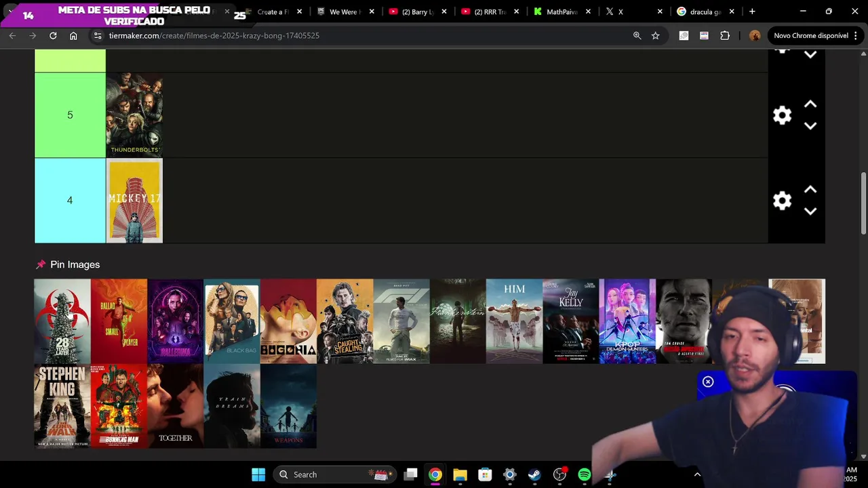Viewport: 868px width, 488px height.
Task: Open a new browser tab
Action: point(752,12)
